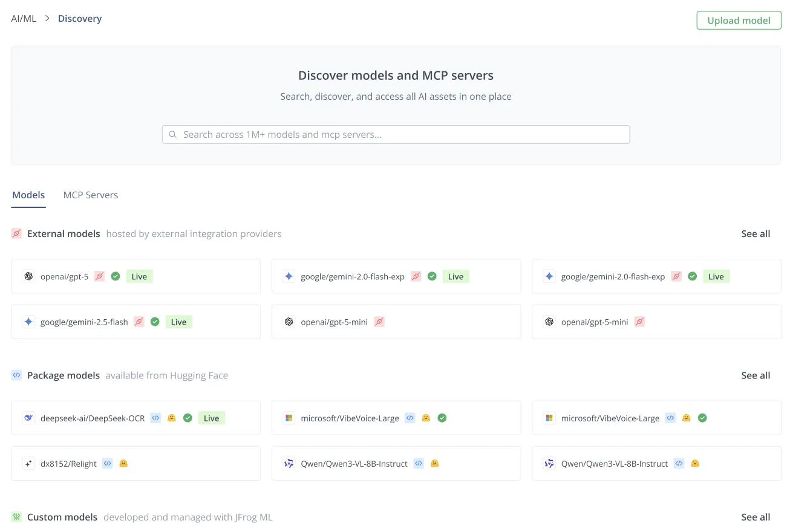Click the code package icon beside dx8152/Relight
Viewport: 790px width, 532px height.
click(108, 463)
